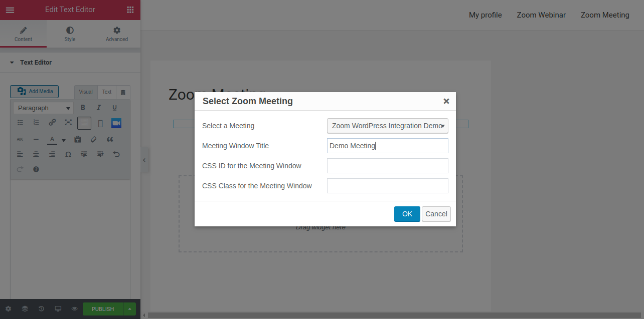
Task: Insert a numbered list
Action: point(36,123)
